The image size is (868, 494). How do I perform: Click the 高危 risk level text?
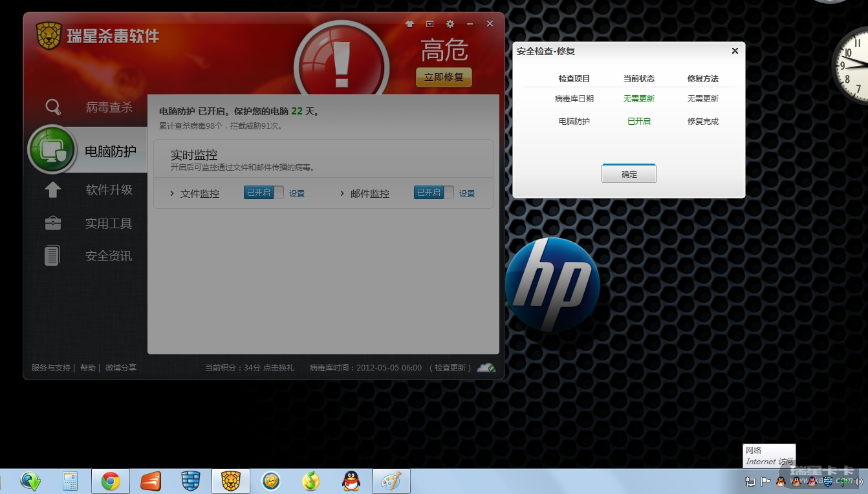444,50
